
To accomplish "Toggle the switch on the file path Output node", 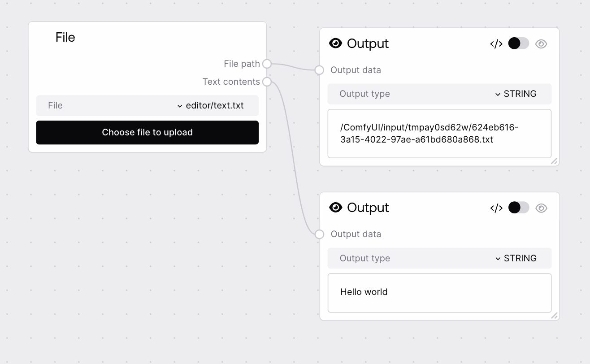I will (519, 43).
